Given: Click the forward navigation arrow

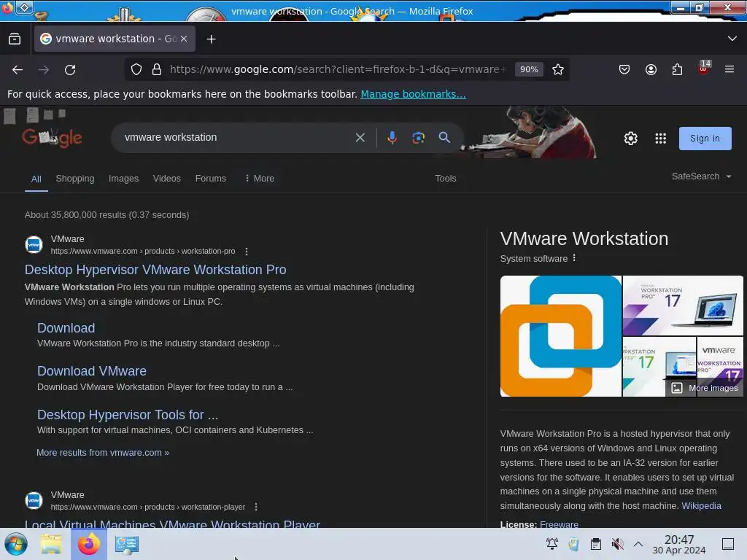Looking at the screenshot, I should click(x=44, y=69).
